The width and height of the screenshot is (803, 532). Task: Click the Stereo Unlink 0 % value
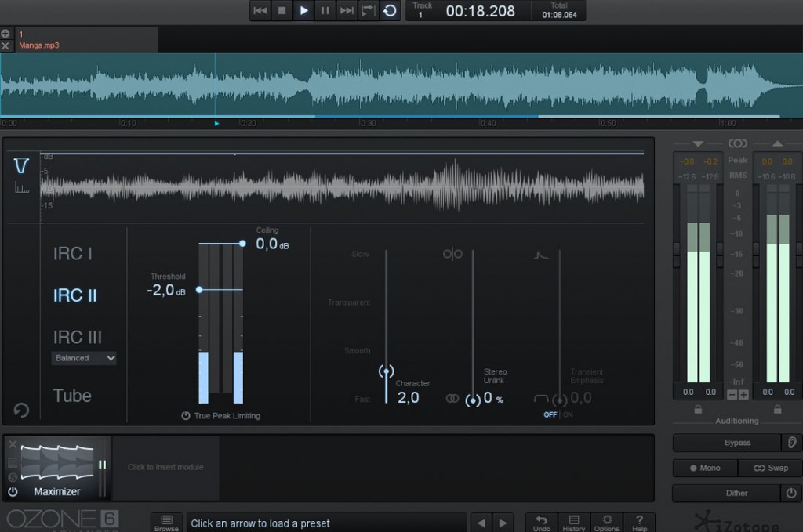coord(493,398)
